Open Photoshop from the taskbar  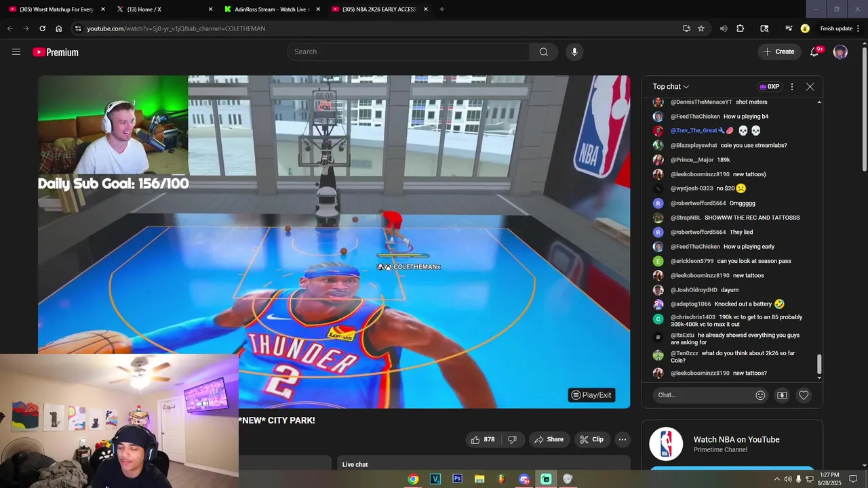457,479
